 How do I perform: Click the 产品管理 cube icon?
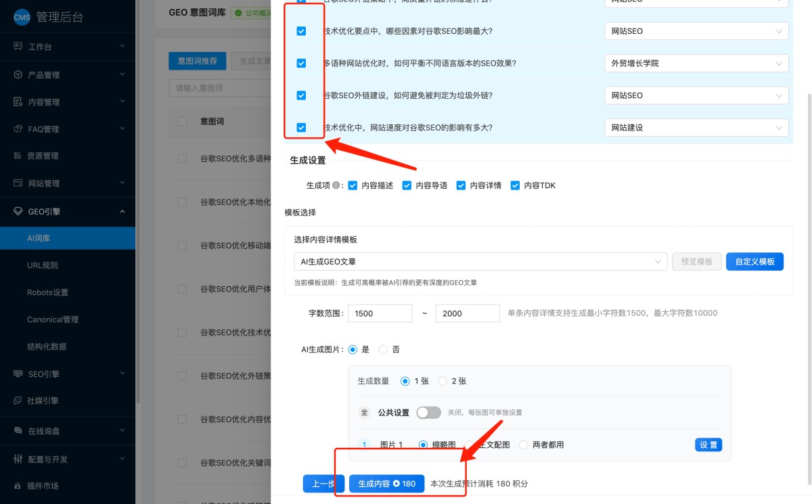point(18,74)
